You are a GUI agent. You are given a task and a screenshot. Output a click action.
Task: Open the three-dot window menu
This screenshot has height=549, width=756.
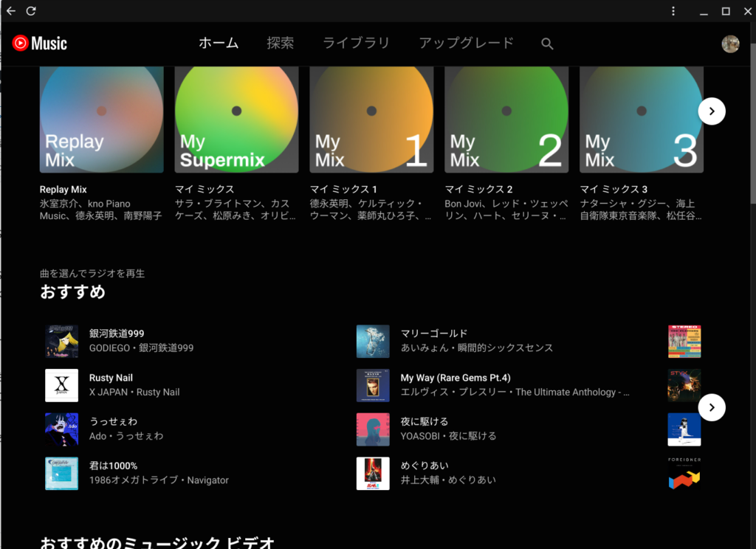tap(673, 11)
